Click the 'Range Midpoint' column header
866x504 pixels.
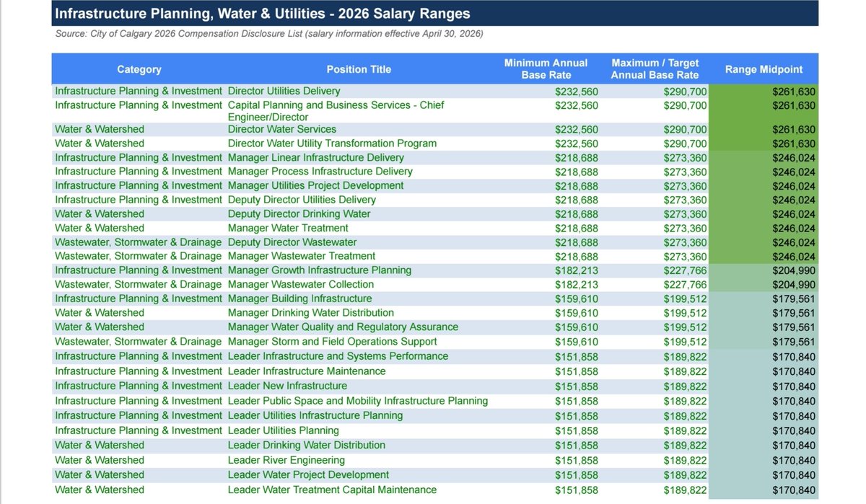[764, 69]
